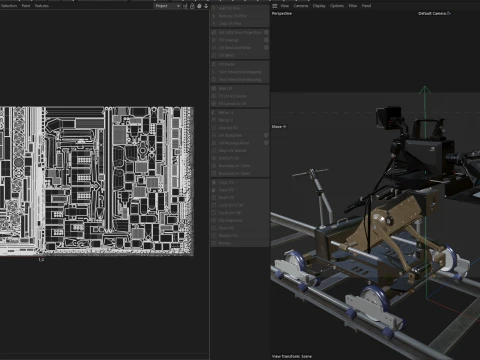Click the View Transform: Scene text
480x360 pixels.
[292, 356]
